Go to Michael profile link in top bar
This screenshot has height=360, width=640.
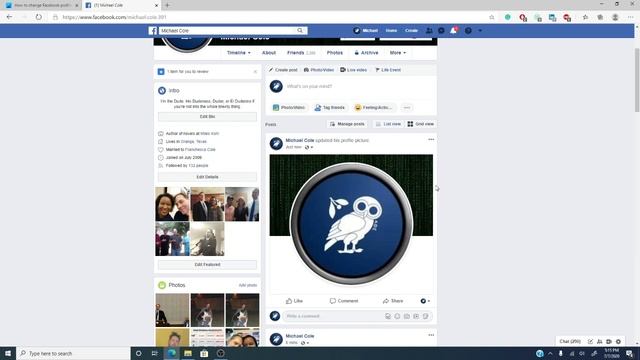(366, 31)
